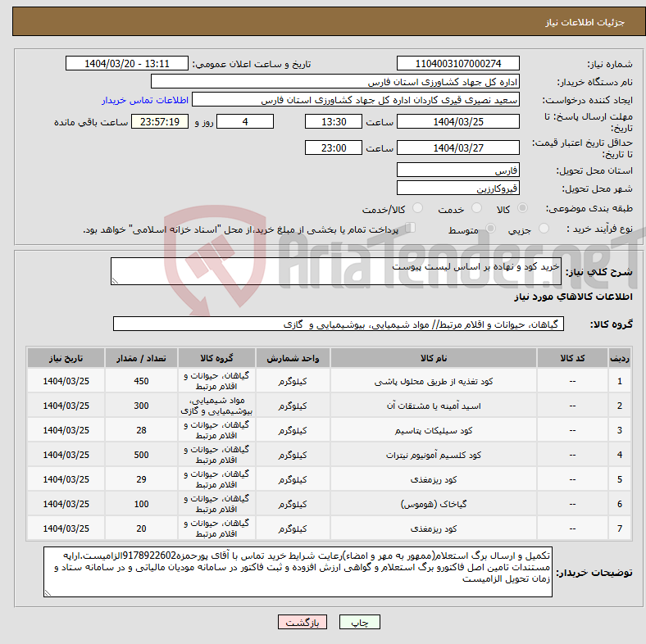Click quantity 500 in row 4

click(141, 455)
